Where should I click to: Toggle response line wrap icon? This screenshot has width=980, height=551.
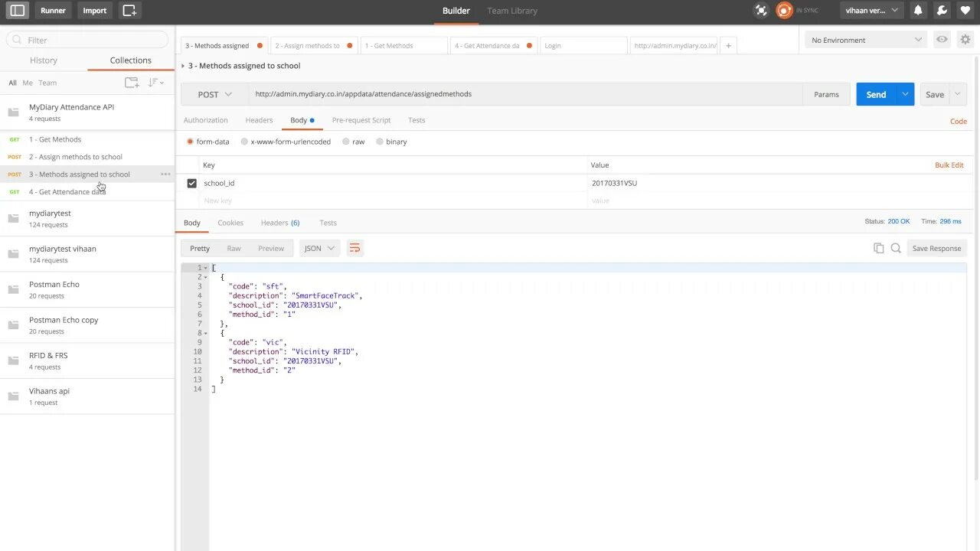tap(354, 248)
